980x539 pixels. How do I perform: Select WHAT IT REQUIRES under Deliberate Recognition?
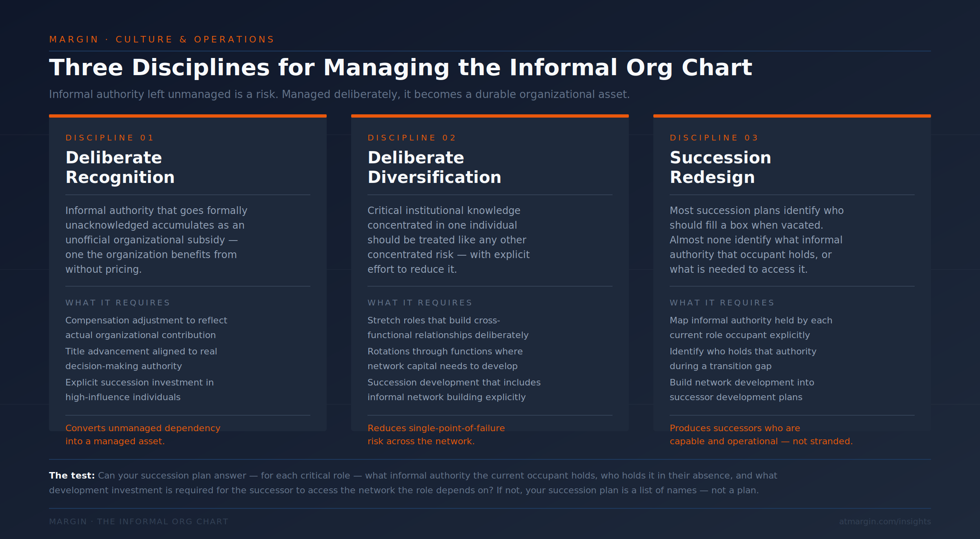click(x=117, y=303)
